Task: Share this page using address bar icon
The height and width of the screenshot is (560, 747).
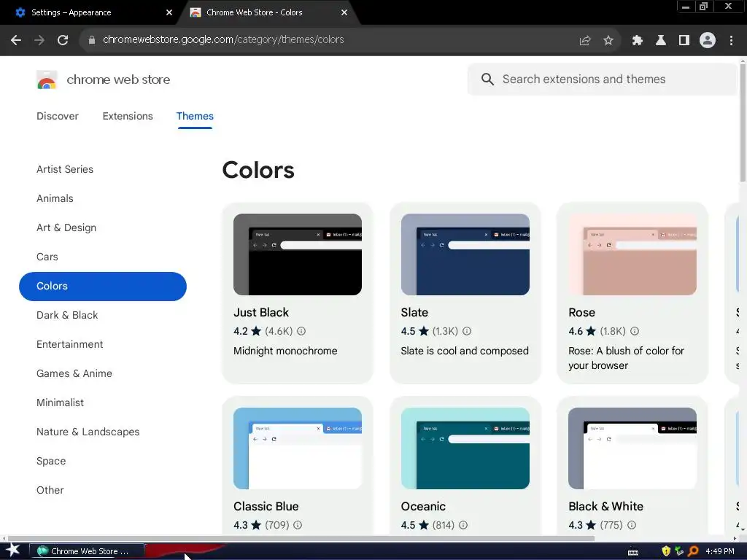Action: 585,41
